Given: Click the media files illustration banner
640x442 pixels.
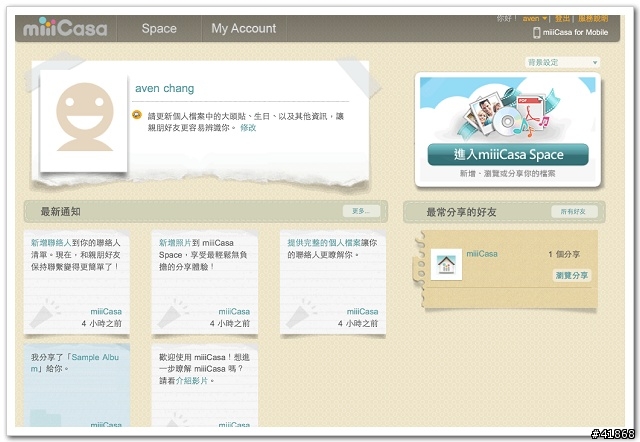Looking at the screenshot, I should 508,109.
